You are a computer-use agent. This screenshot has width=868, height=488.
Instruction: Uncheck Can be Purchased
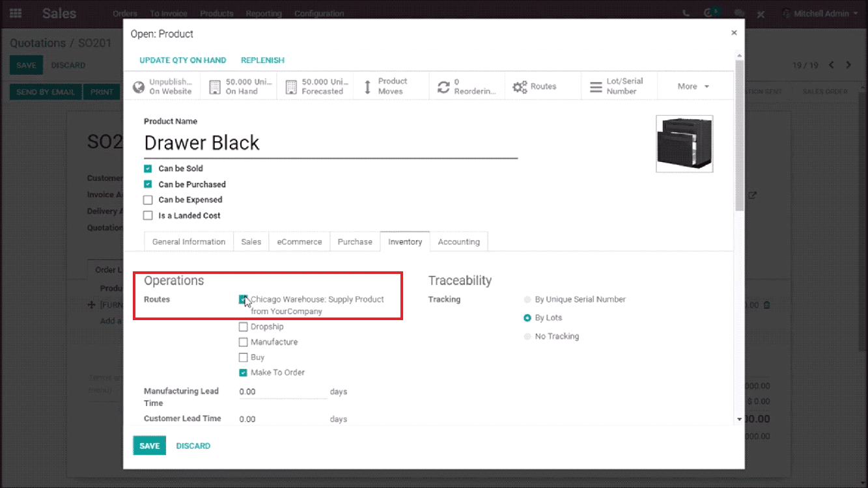coord(148,184)
